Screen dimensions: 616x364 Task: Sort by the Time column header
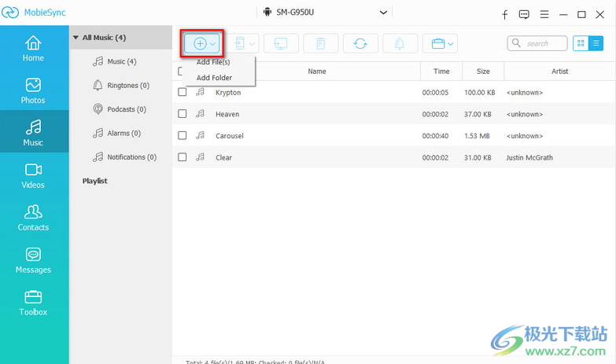pyautogui.click(x=441, y=72)
